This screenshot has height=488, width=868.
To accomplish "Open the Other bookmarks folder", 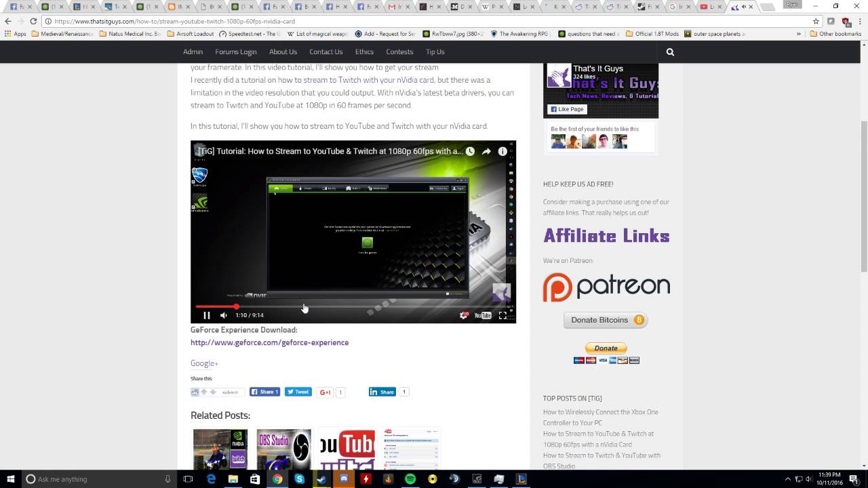I will [x=835, y=33].
